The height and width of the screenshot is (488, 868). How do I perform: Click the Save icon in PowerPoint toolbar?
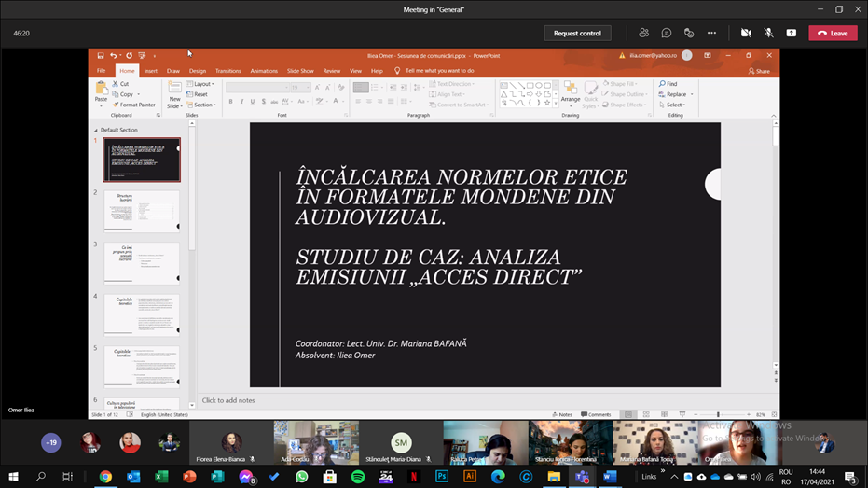[x=101, y=56]
